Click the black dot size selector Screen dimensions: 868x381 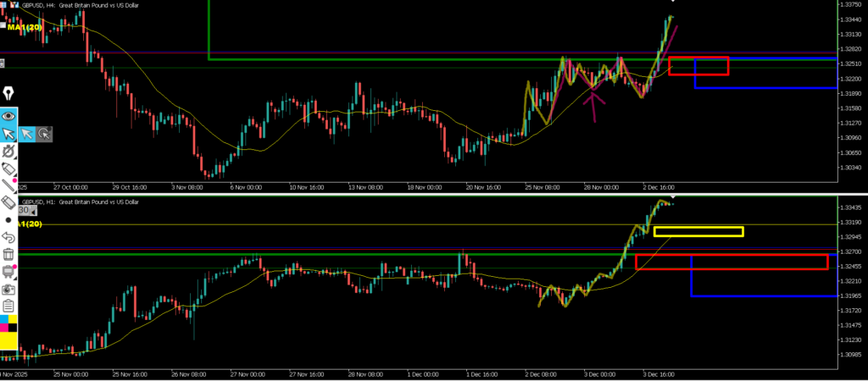[8, 220]
